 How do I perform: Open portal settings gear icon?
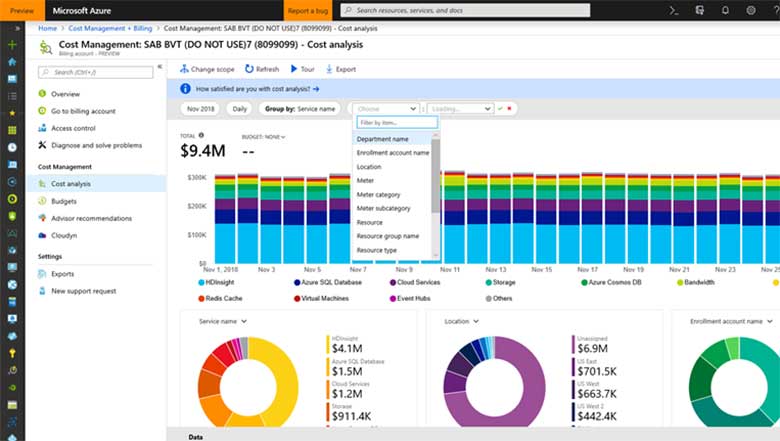(751, 10)
